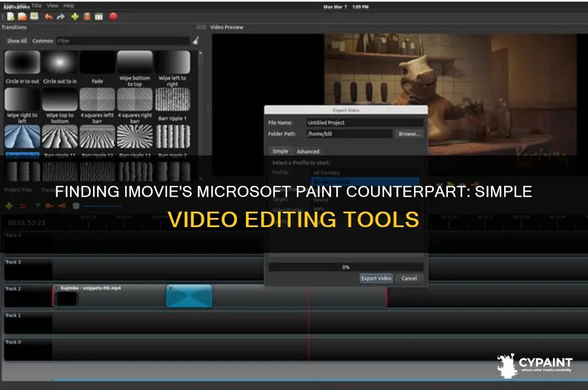Open the View menu
Screen dimensions: 588x390
[52, 6]
